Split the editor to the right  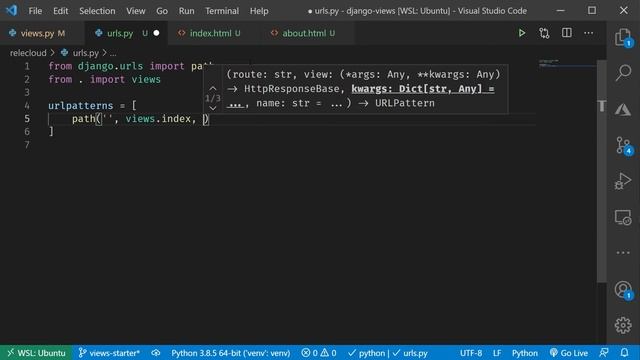point(567,33)
